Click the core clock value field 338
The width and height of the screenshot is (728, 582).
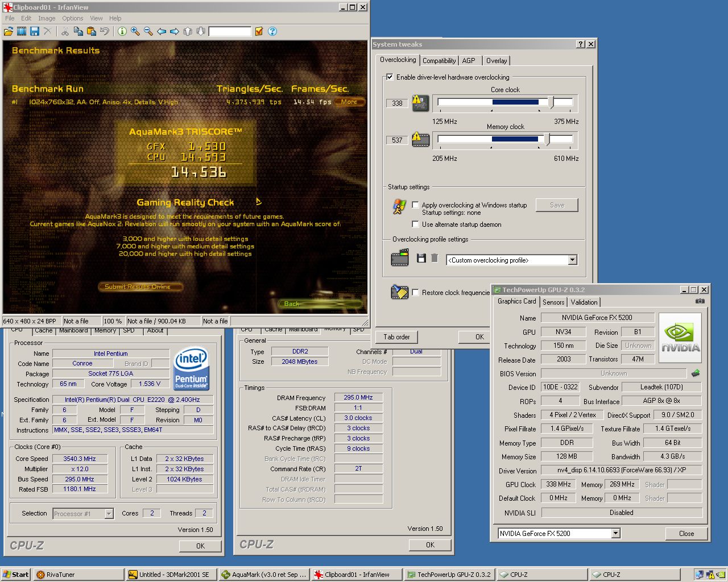pos(397,103)
